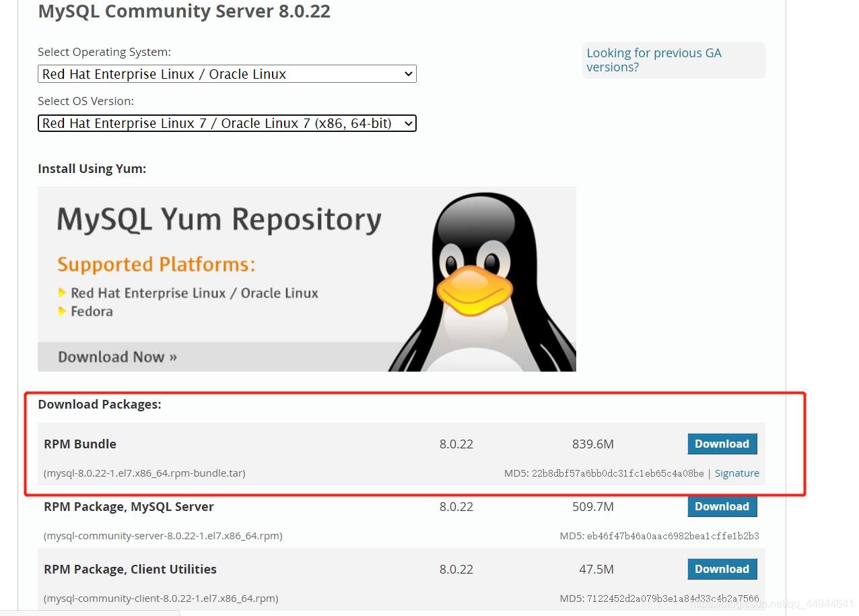Viewport: 859px width, 616px height.
Task: Click the 'Select Operating System:' label
Action: pyautogui.click(x=104, y=52)
